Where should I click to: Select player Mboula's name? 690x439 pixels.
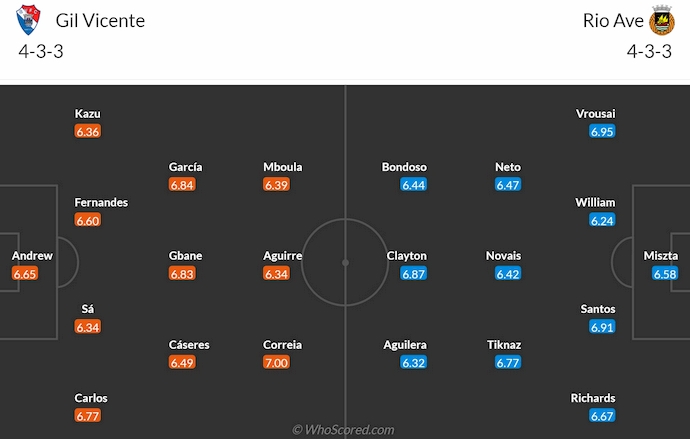coord(282,166)
